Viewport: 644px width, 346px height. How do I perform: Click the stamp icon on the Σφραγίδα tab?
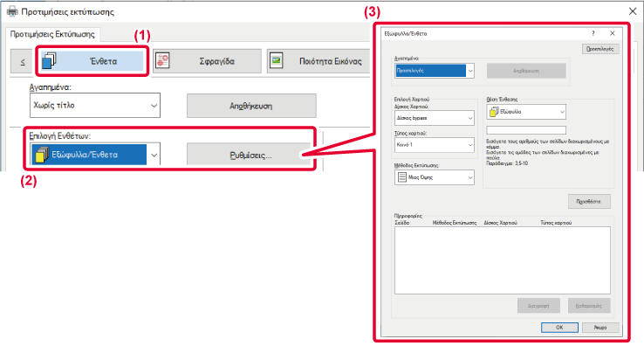tap(162, 60)
